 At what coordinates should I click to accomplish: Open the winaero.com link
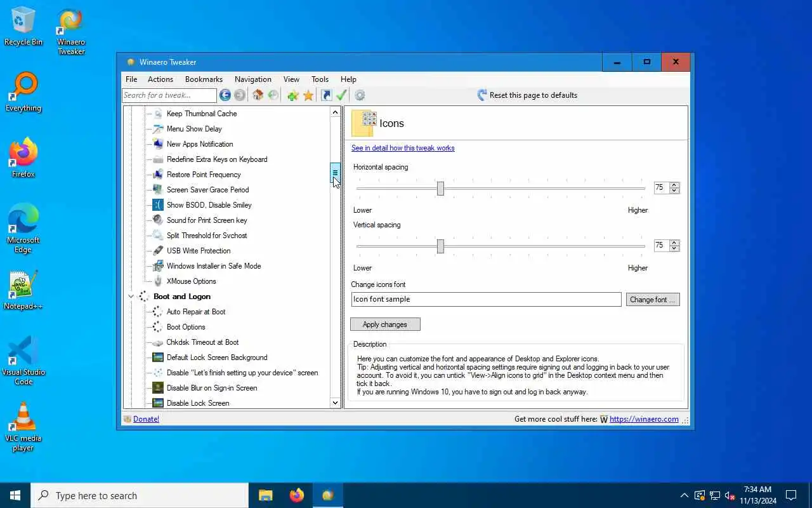click(644, 419)
